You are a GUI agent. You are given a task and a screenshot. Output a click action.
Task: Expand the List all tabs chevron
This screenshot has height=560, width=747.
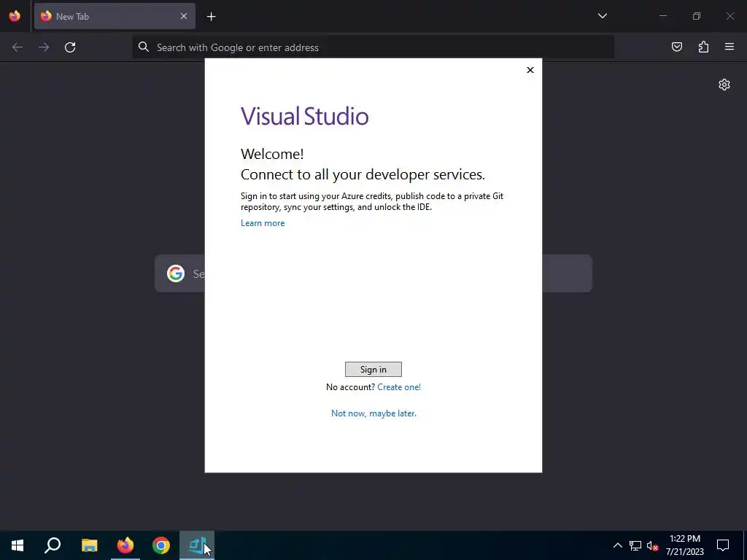click(602, 16)
